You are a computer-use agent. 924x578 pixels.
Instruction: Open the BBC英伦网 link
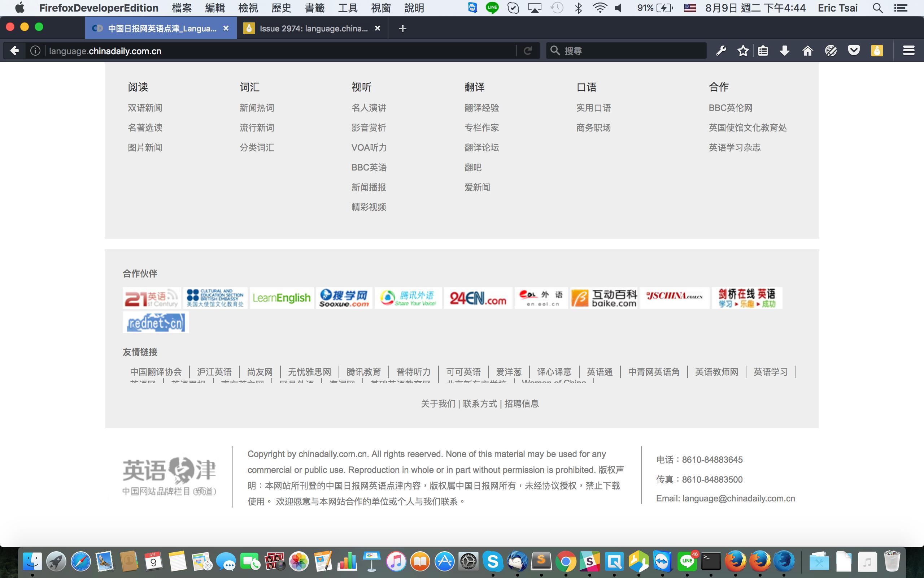click(x=731, y=108)
